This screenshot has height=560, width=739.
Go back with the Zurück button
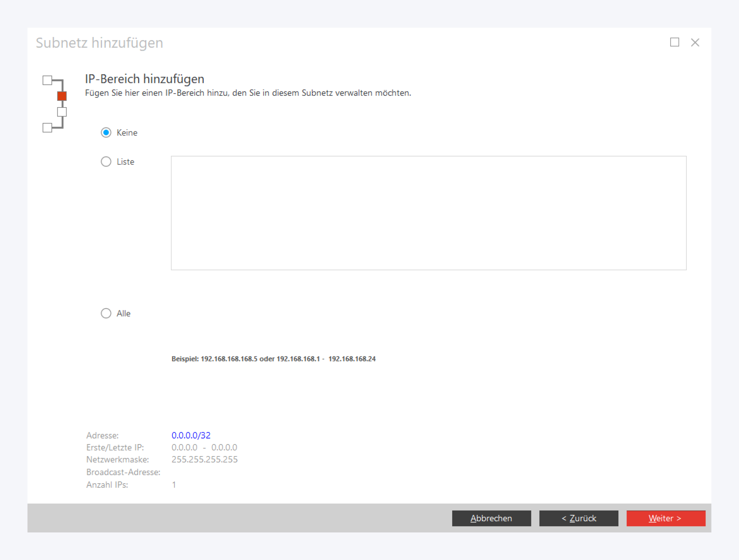(x=578, y=518)
